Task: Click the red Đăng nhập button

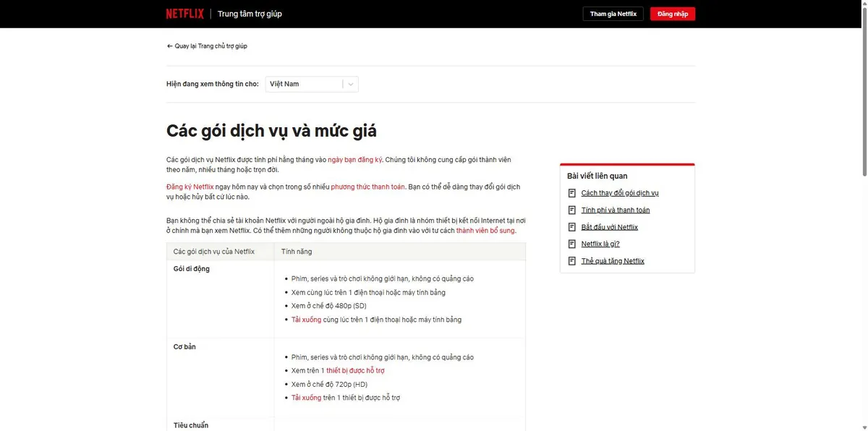Action: [673, 14]
